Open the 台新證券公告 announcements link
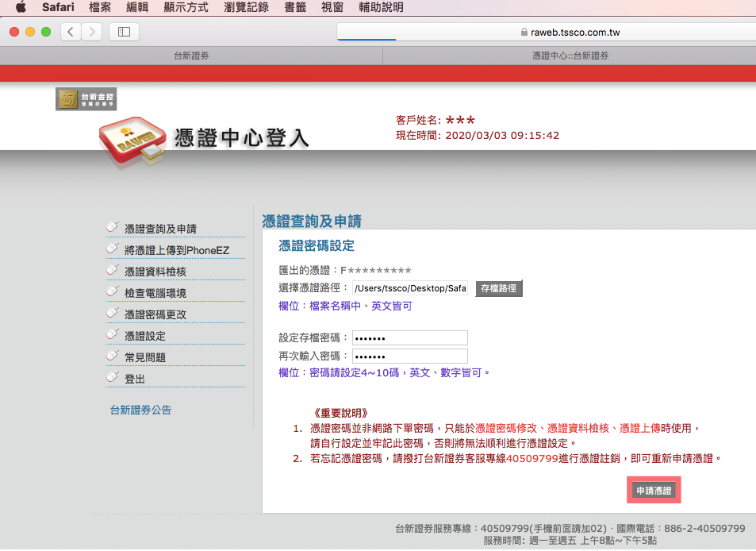This screenshot has height=551, width=756. tap(140, 410)
